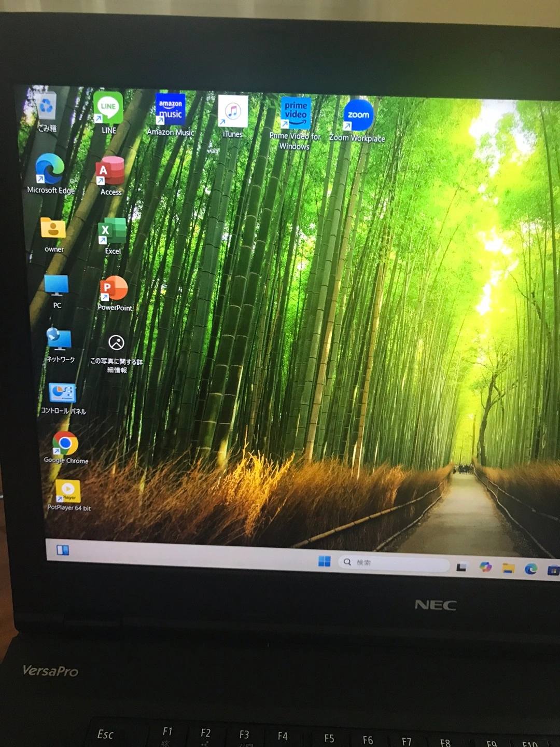The width and height of the screenshot is (560, 747).
Task: Select the ネットワーク (Network) icon
Action: 59,339
